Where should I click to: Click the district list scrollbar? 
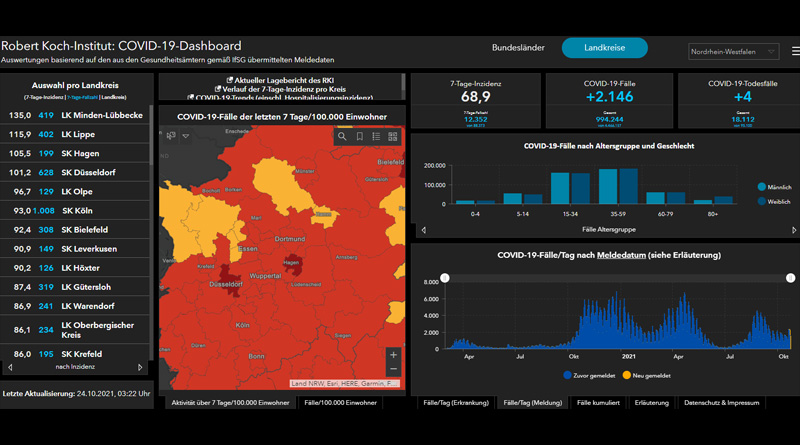point(151,135)
